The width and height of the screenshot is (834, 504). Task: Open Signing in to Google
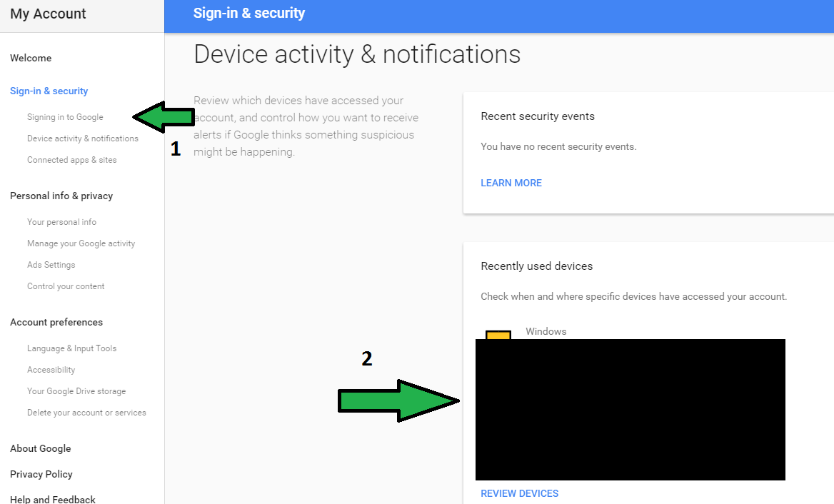click(65, 117)
